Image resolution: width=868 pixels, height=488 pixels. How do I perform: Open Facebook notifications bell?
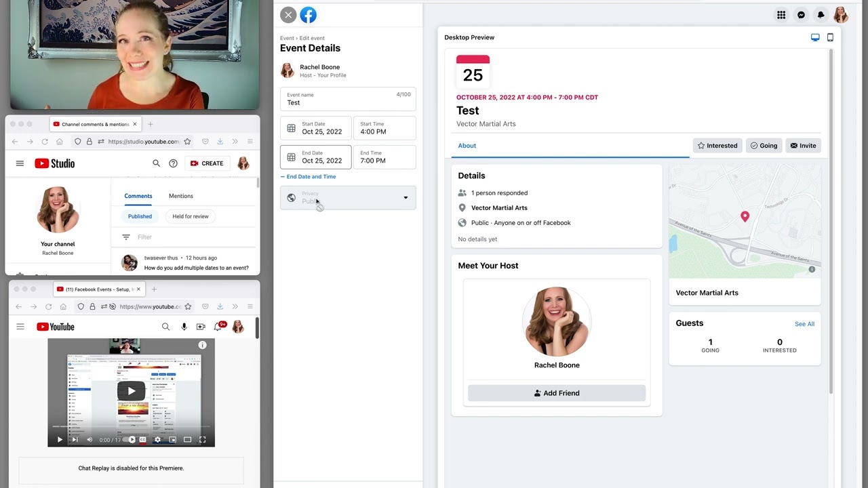click(821, 15)
